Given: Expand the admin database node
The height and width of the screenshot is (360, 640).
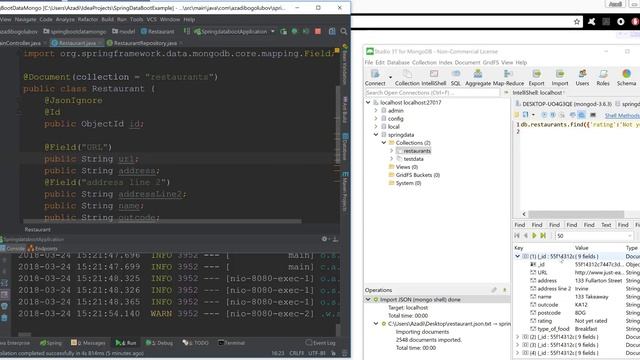Looking at the screenshot, I should point(376,111).
